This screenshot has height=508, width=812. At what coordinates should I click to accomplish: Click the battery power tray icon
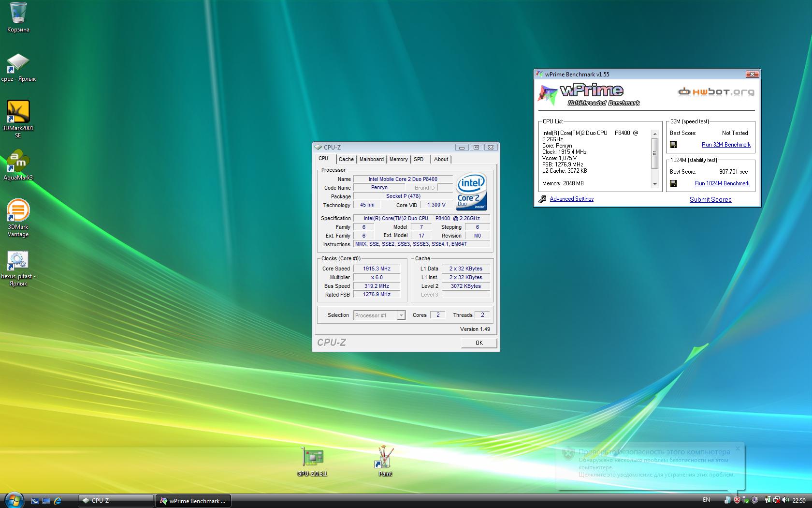coord(768,500)
